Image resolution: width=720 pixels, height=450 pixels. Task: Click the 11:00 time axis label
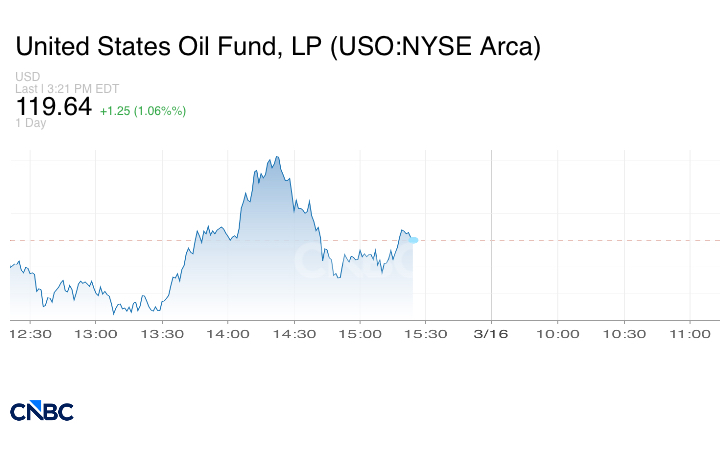click(690, 333)
